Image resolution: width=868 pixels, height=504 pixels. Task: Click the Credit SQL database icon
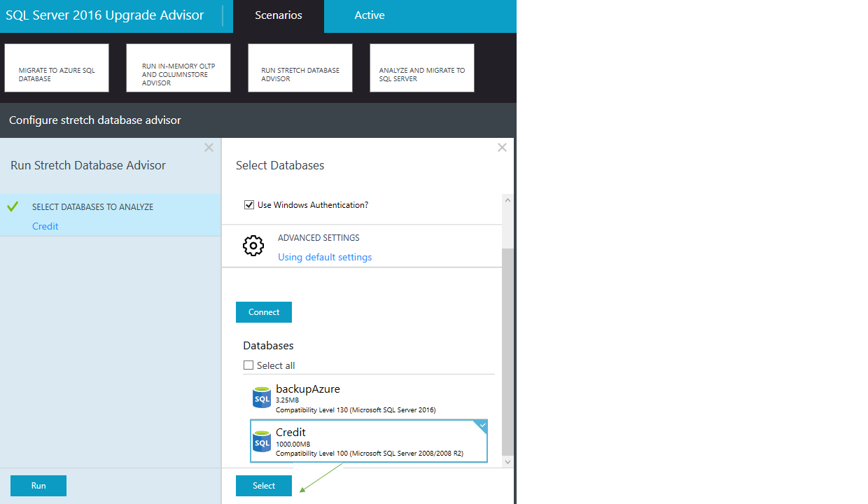click(x=262, y=441)
